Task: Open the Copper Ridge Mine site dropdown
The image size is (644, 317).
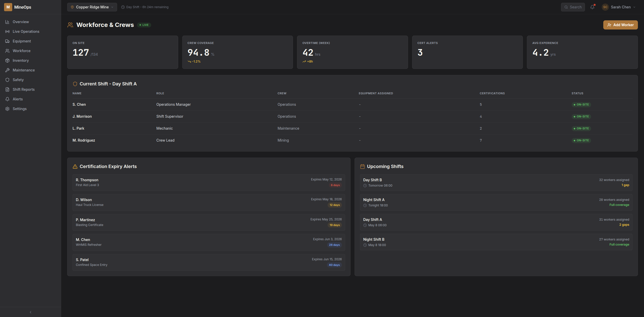Action: [92, 7]
